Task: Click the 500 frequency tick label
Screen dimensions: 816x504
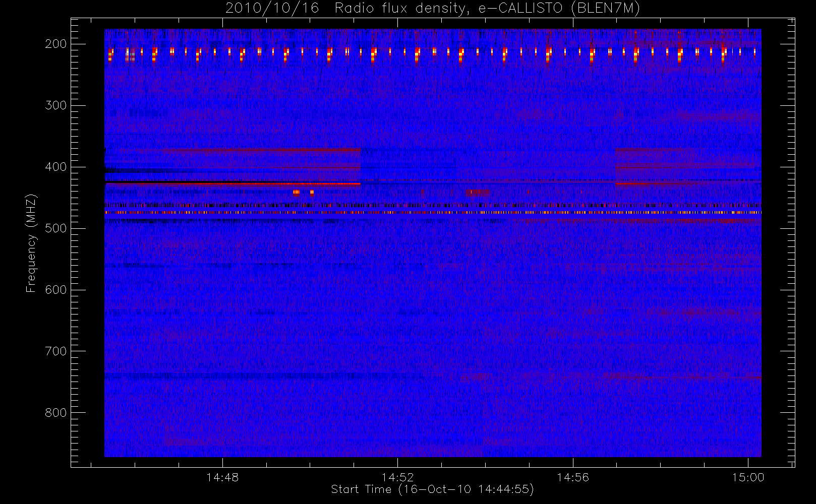Action: tap(56, 228)
